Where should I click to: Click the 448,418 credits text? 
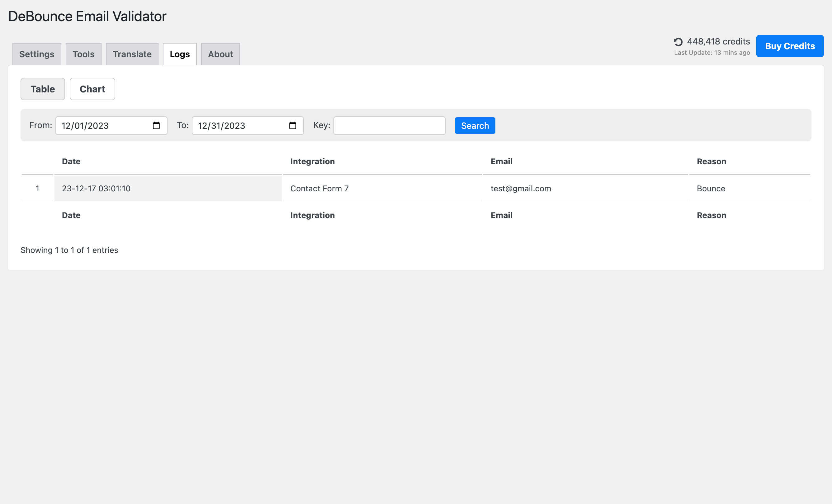tap(718, 41)
